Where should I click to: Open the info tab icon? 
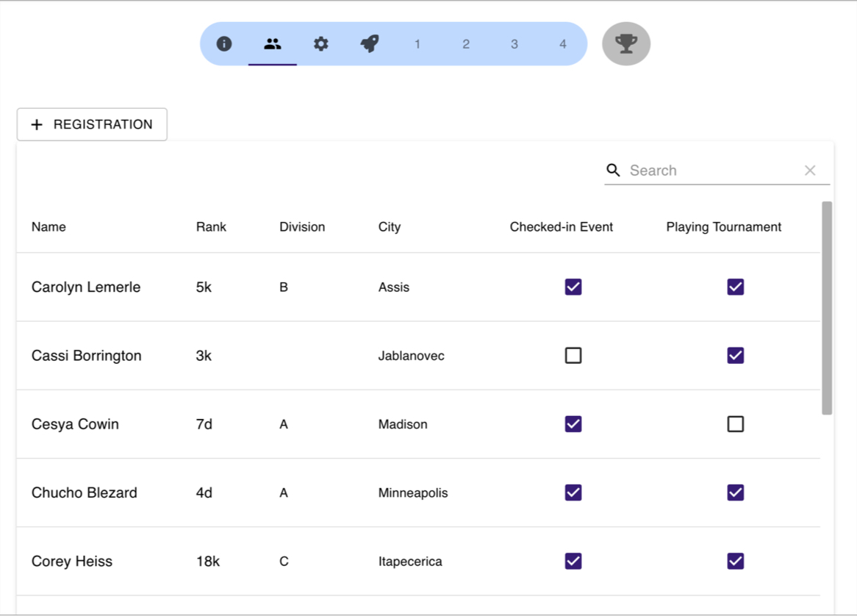click(x=224, y=43)
